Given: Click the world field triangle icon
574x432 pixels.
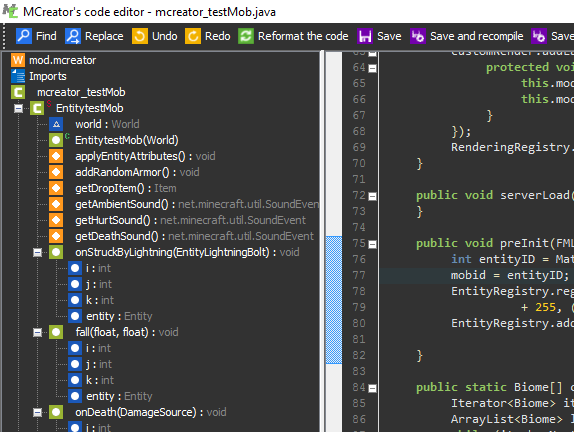Looking at the screenshot, I should [56, 124].
